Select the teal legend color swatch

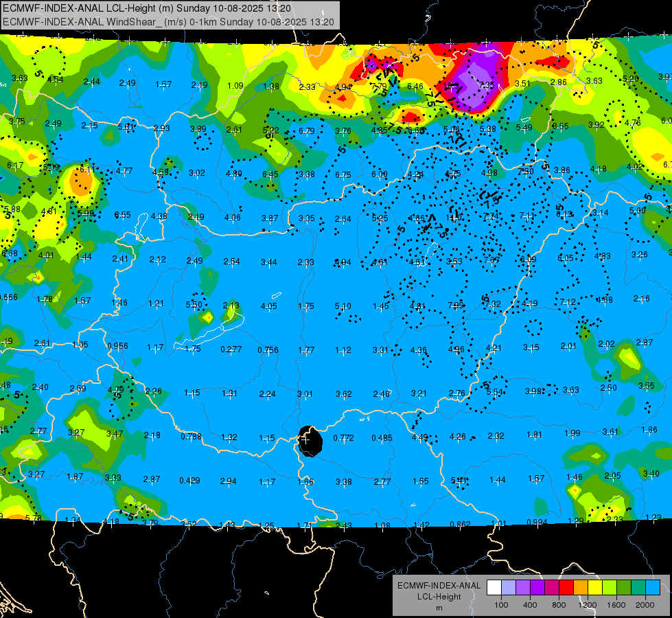pyautogui.click(x=638, y=587)
